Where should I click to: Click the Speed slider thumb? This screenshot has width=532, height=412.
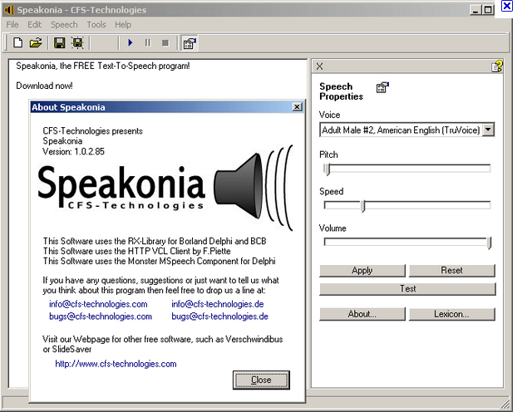tap(363, 206)
